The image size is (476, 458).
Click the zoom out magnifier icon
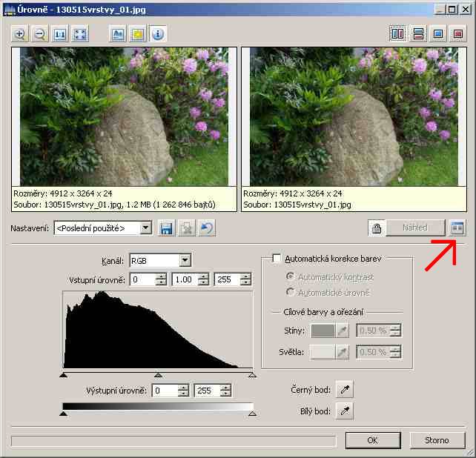pos(39,34)
